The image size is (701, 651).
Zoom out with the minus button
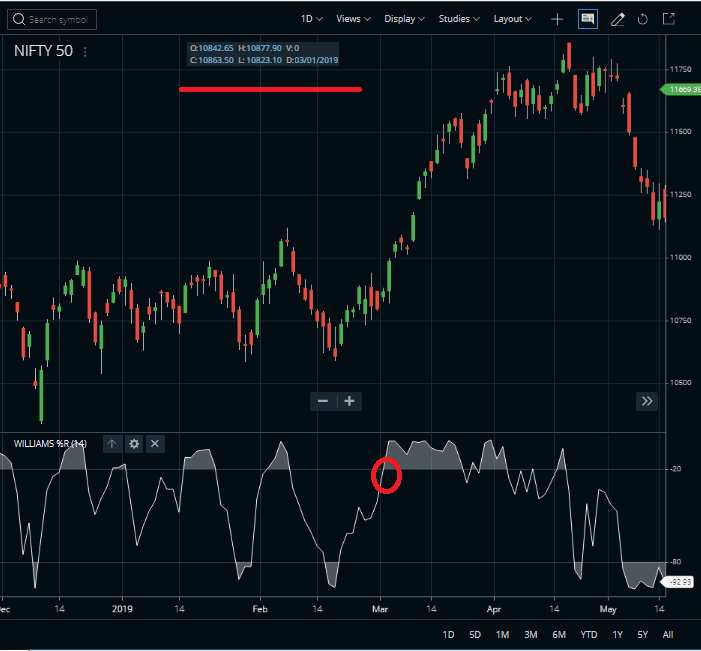click(x=323, y=401)
